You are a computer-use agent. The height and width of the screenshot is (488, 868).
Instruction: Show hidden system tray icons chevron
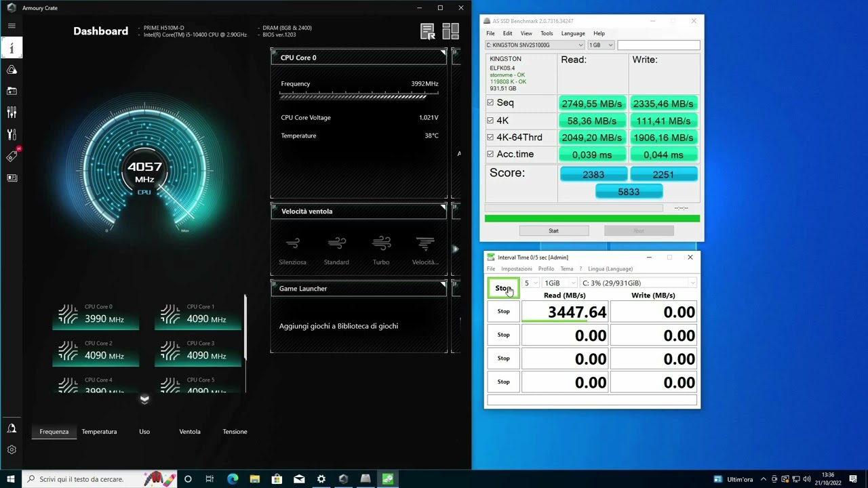(764, 479)
